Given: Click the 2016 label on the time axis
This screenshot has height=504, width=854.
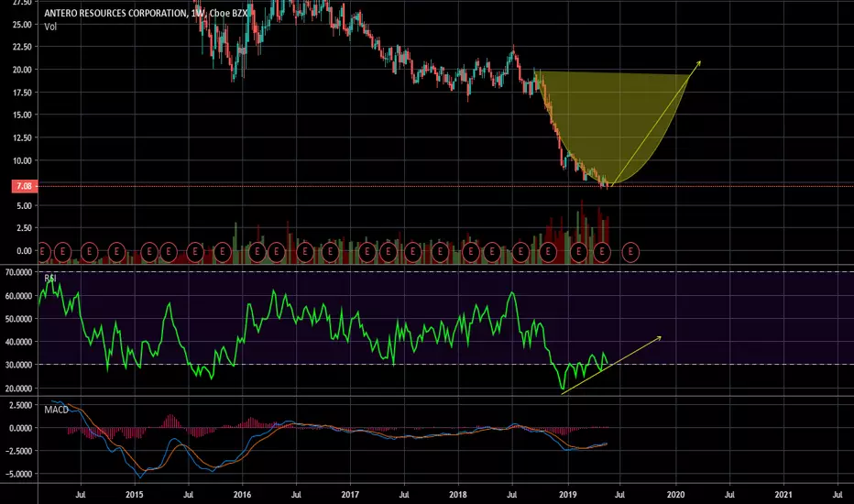Looking at the screenshot, I should (x=242, y=495).
